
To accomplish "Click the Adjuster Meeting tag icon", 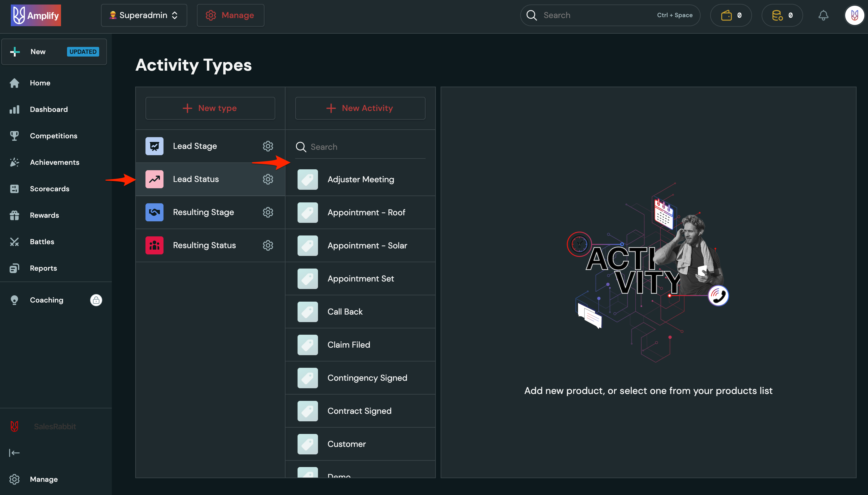I will coord(307,179).
